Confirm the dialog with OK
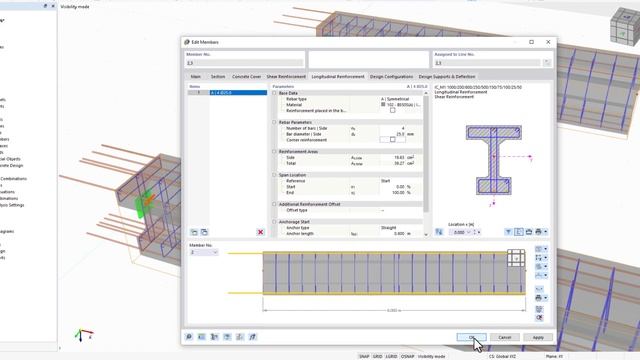 tap(471, 337)
